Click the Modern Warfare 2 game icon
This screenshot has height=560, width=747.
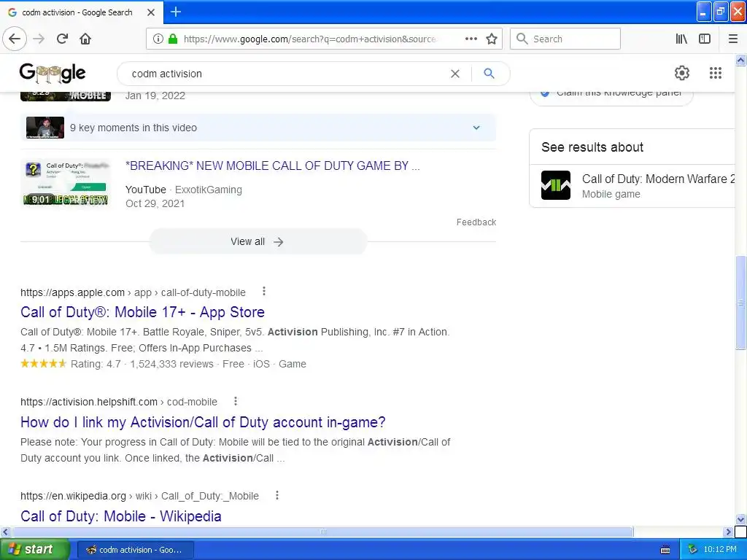pyautogui.click(x=555, y=185)
